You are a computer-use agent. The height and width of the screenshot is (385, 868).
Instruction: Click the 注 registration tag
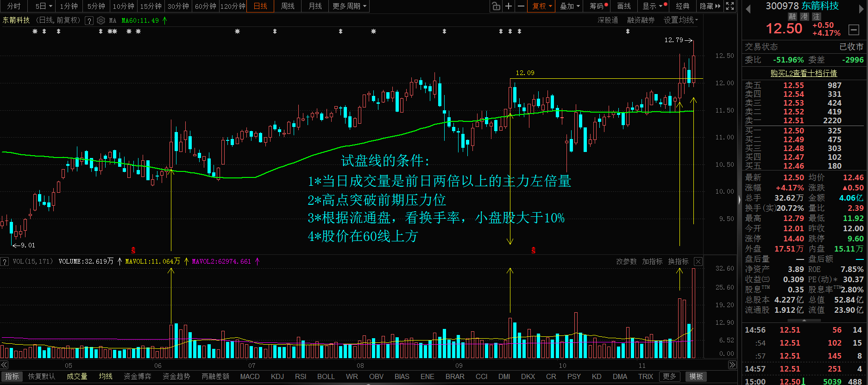(817, 17)
